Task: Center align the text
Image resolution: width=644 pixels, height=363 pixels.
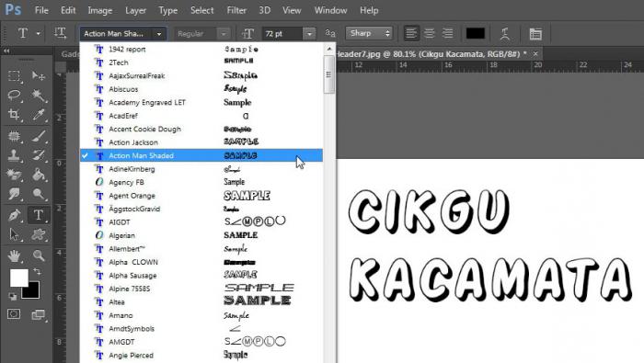Action: [430, 33]
